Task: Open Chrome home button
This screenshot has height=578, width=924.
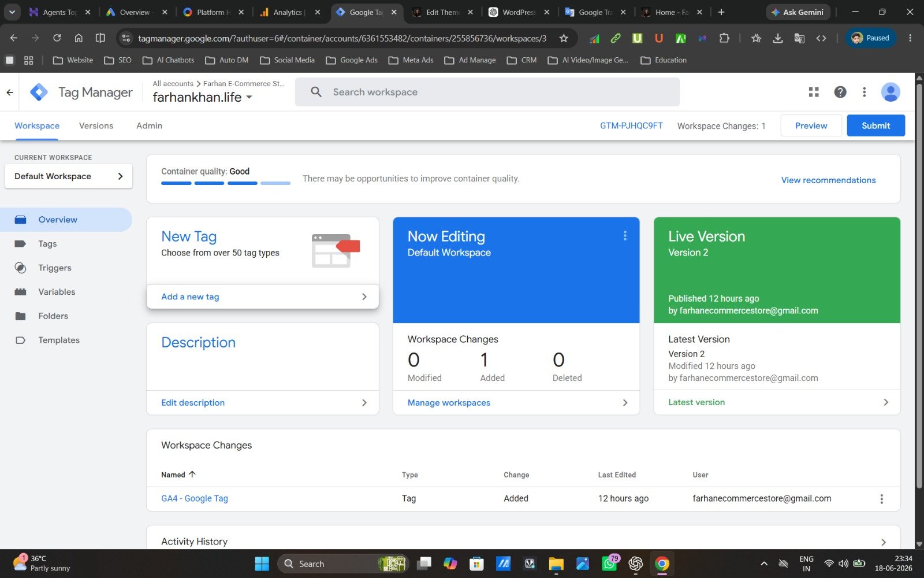Action: point(79,38)
